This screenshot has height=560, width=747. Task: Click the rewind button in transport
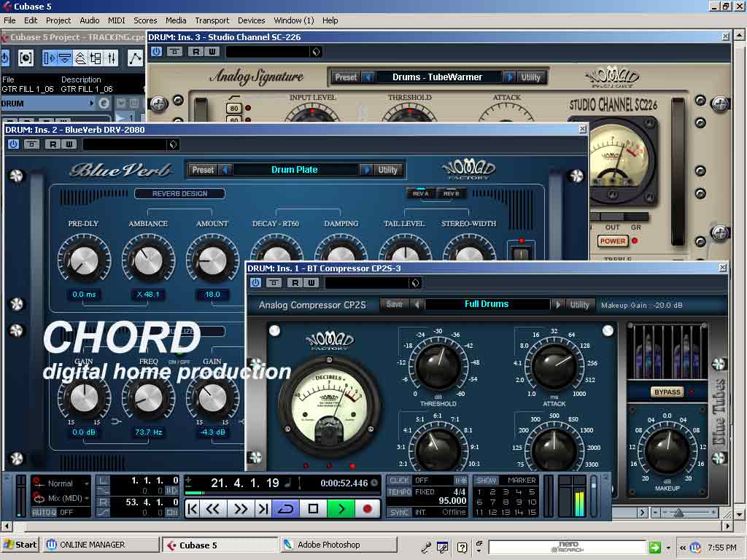point(213,508)
